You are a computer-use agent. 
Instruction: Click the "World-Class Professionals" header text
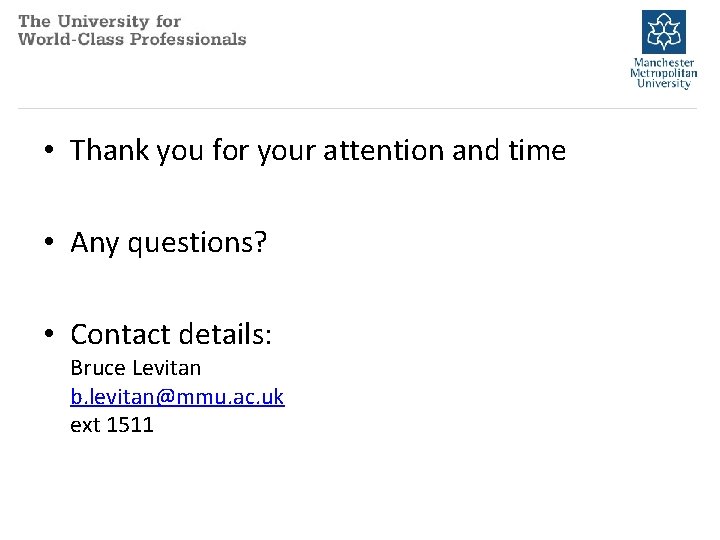132,39
